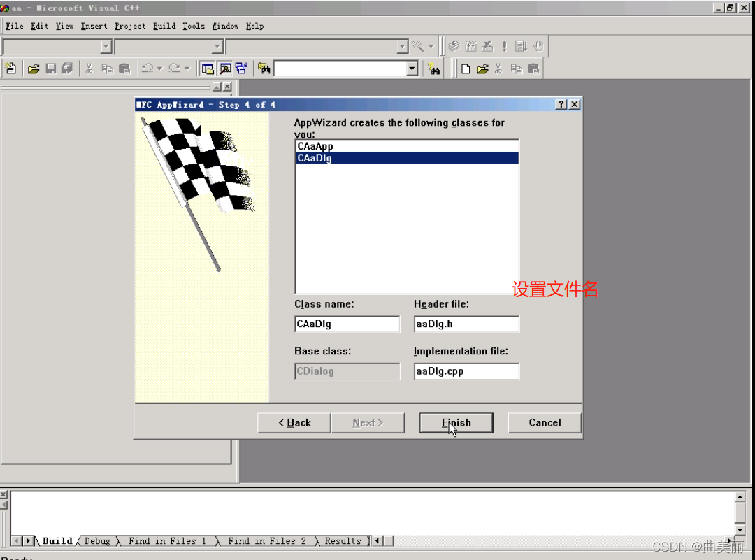Click the New document icon in right toolbar
The width and height of the screenshot is (755, 560).
coord(466,69)
